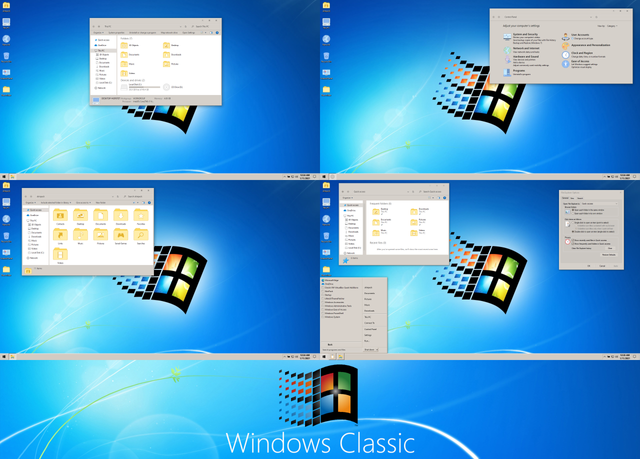Click 'Change account type' link in Control Panel
Image resolution: width=640 pixels, height=459 pixels.
click(x=583, y=38)
